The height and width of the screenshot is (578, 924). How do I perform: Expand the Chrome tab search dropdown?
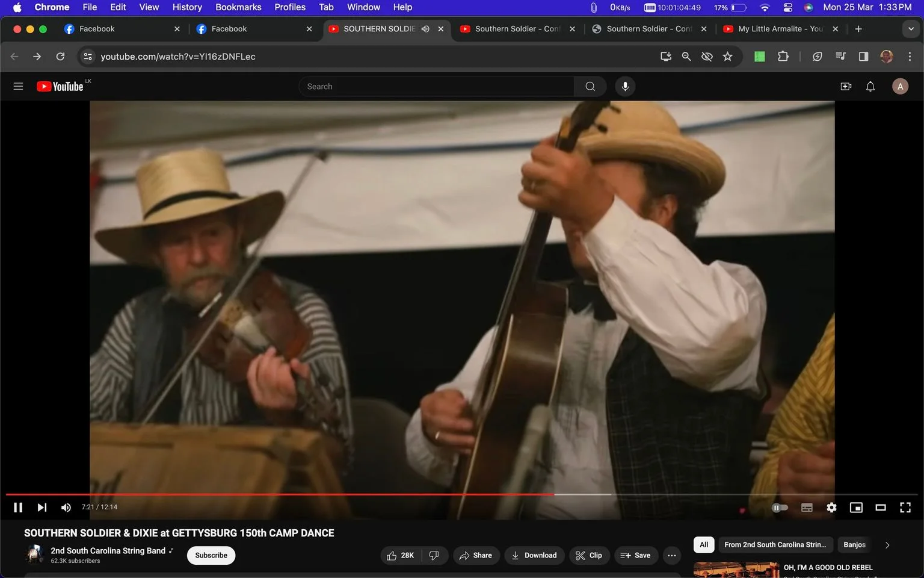tap(911, 29)
